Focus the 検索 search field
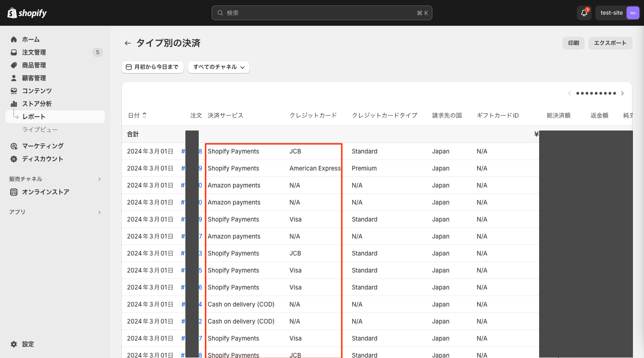This screenshot has width=644, height=358. [322, 13]
